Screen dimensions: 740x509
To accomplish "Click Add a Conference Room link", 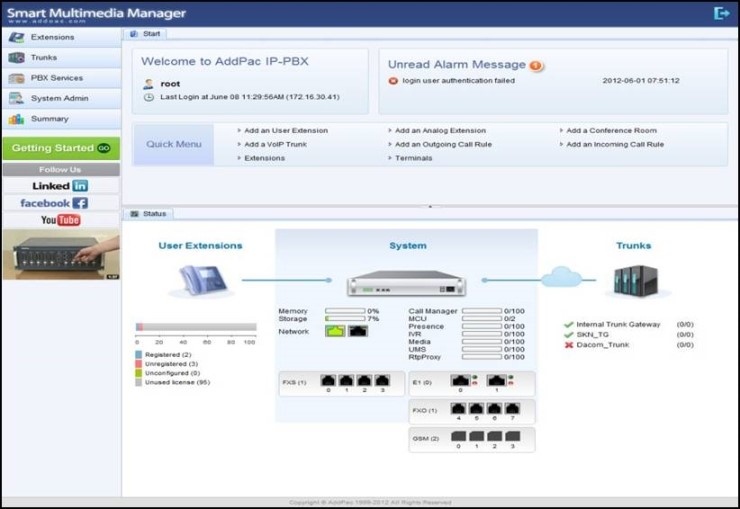I will (x=612, y=131).
